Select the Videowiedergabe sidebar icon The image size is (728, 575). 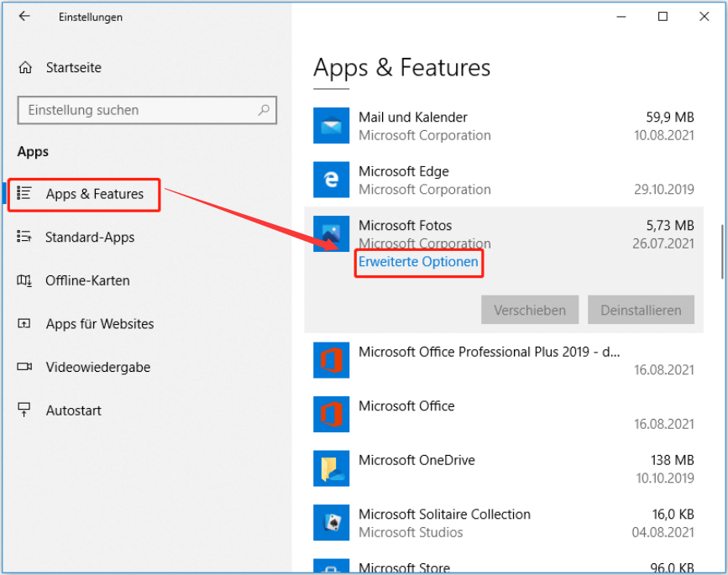click(24, 367)
